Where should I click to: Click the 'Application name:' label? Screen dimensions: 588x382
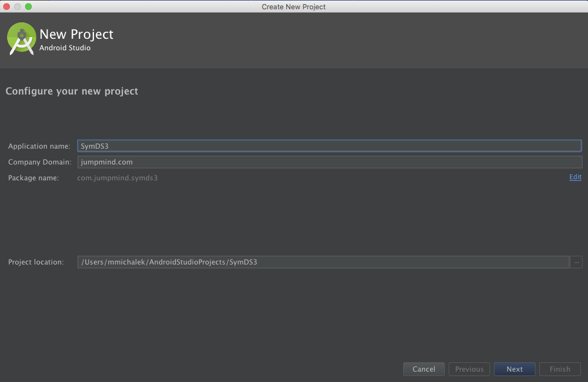point(39,146)
